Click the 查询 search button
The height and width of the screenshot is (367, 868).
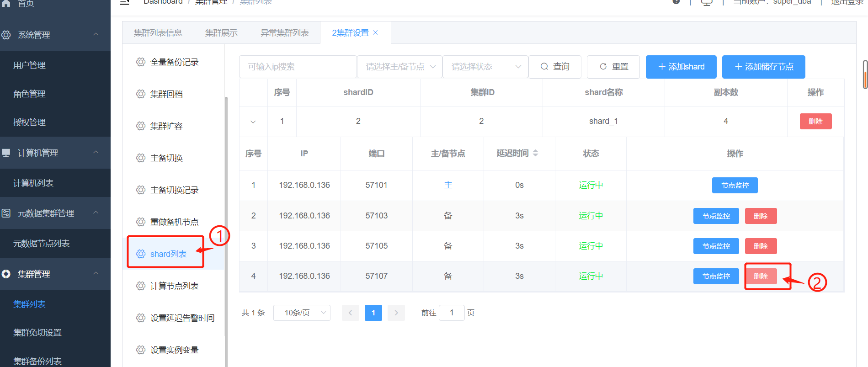click(x=555, y=67)
